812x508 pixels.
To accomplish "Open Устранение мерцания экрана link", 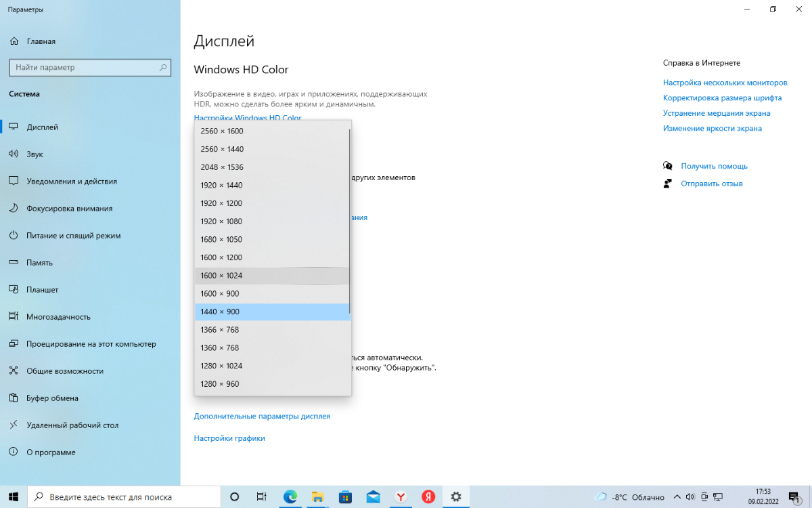I will [717, 113].
